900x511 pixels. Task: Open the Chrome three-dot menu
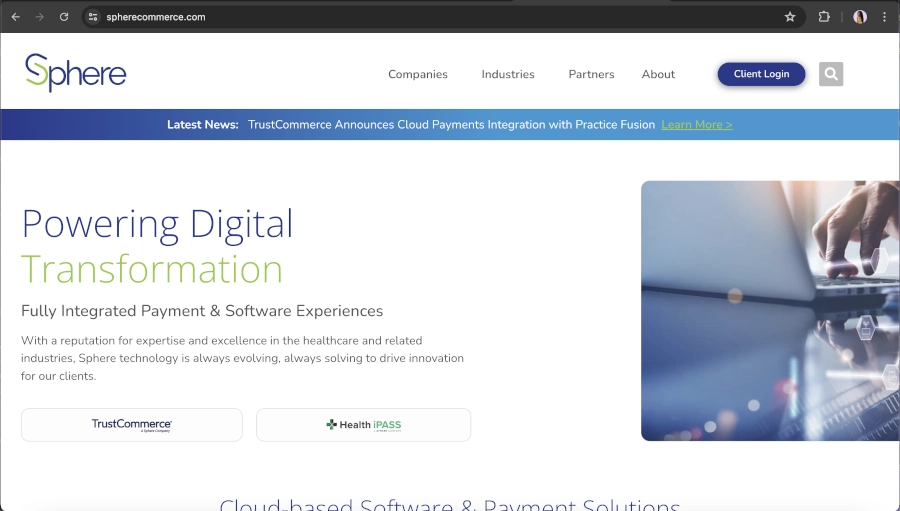(x=884, y=17)
